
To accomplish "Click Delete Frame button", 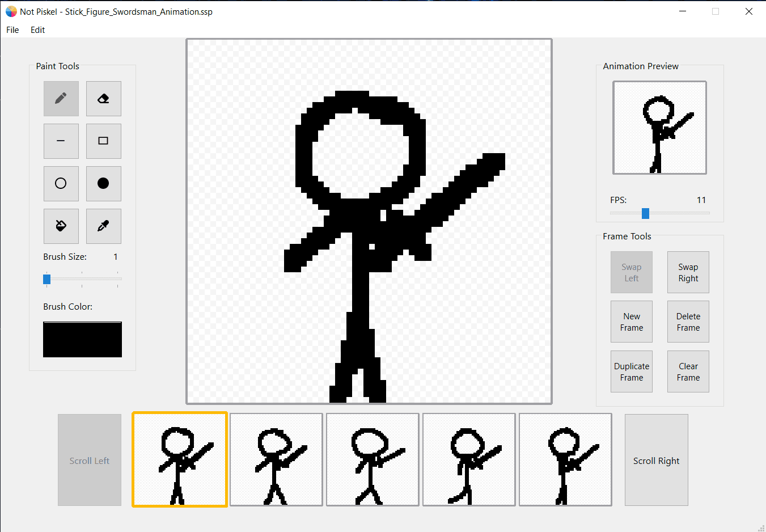I will pyautogui.click(x=688, y=322).
